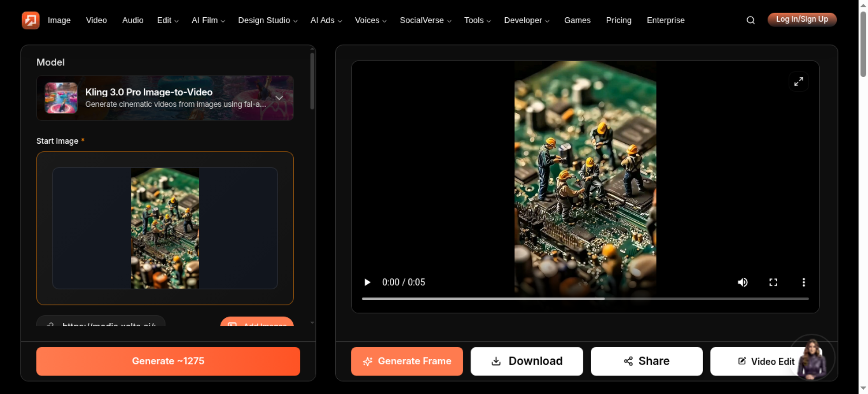
Task: Open the Voices dropdown
Action: 371,20
